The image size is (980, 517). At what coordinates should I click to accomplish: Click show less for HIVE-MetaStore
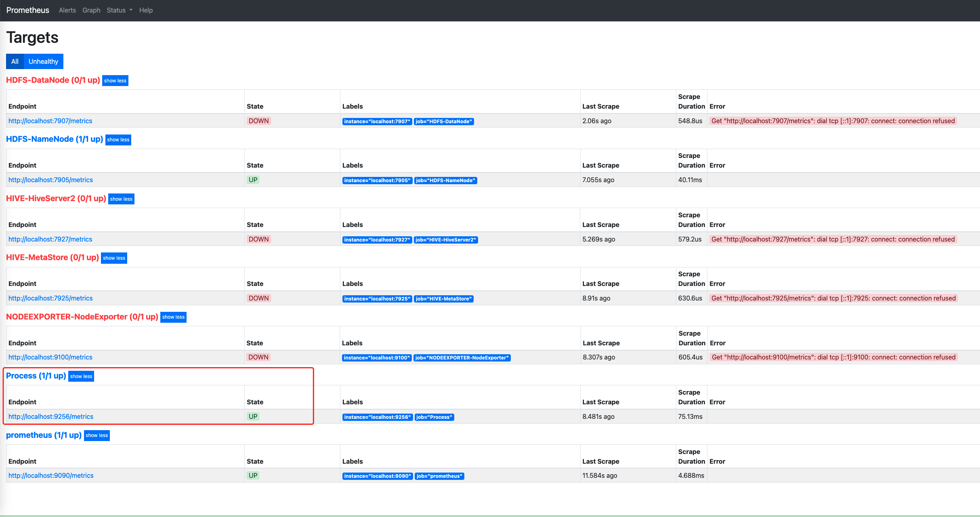(x=114, y=258)
